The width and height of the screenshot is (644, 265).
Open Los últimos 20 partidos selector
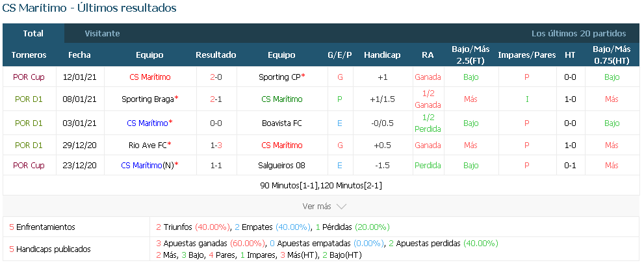coord(579,34)
